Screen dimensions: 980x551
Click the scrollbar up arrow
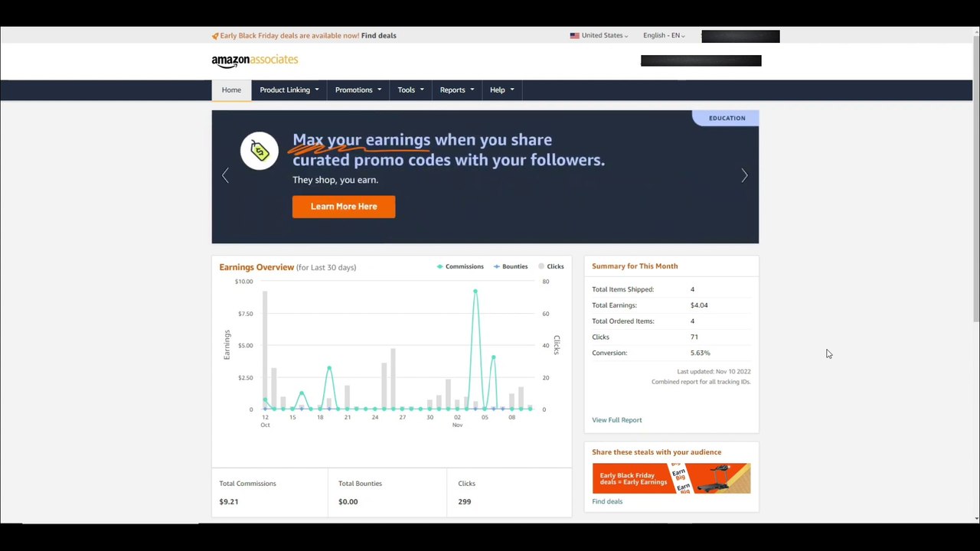[x=975, y=31]
